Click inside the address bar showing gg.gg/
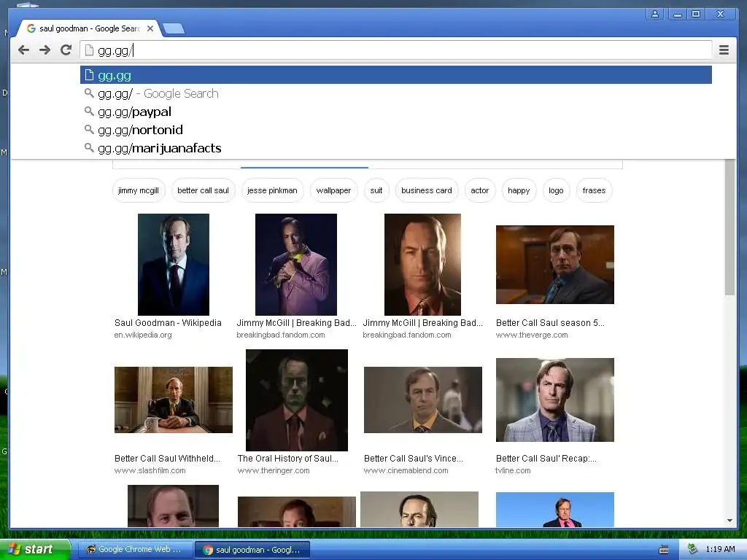The image size is (747, 560). point(396,50)
